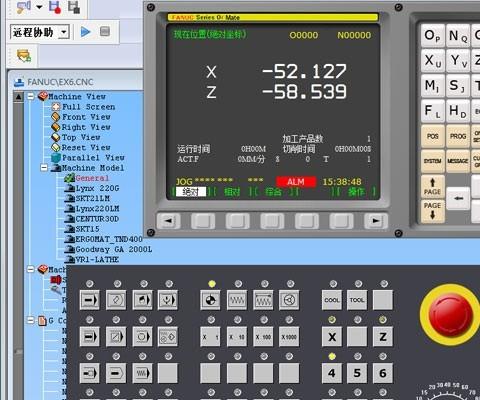The height and width of the screenshot is (400, 480).
Task: Select Full Screen in the tree
Action: click(88, 107)
